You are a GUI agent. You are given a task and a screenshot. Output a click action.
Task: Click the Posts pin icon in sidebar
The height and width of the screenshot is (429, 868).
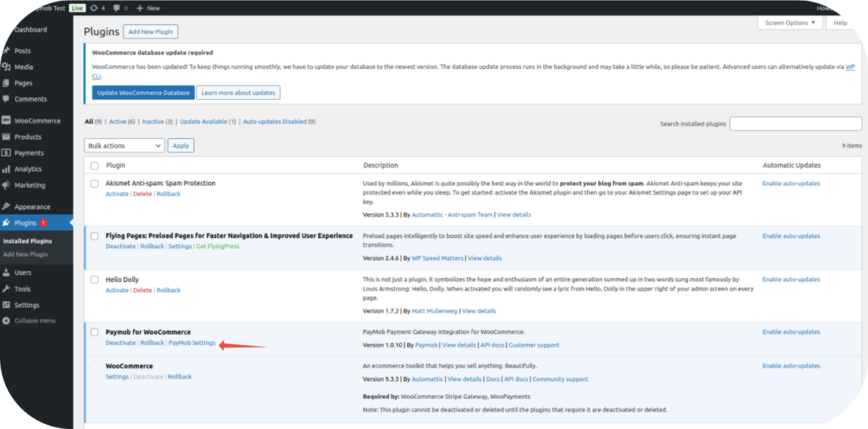coord(7,51)
